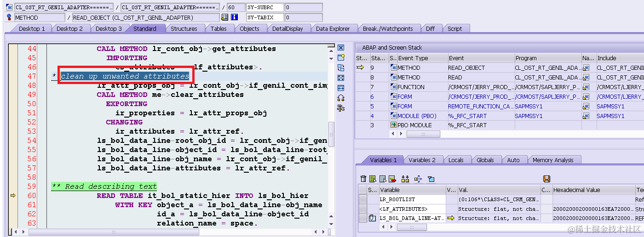This screenshot has height=237, width=644.
Task: Open the Structures tab
Action: coord(184,28)
